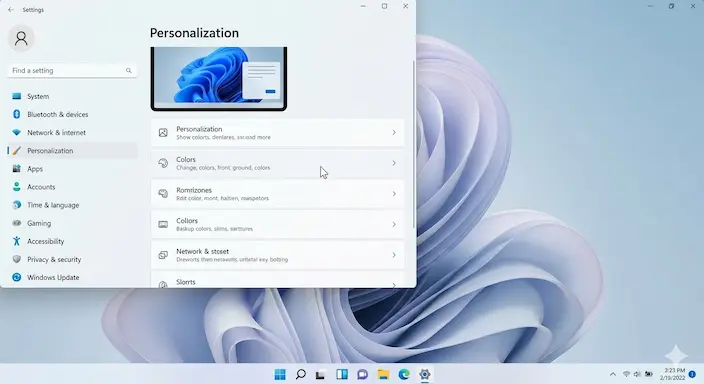704x384 pixels.
Task: Open the Chat app in taskbar
Action: (363, 374)
